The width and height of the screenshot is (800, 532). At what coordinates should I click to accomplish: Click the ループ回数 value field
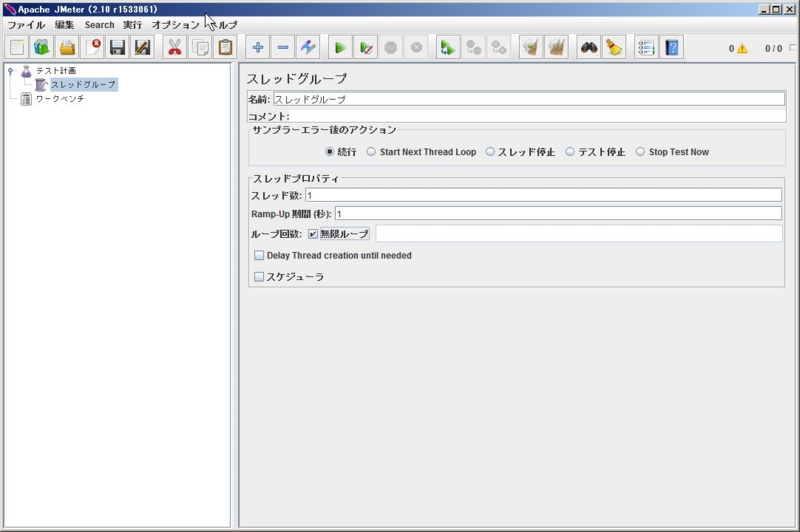(x=579, y=234)
